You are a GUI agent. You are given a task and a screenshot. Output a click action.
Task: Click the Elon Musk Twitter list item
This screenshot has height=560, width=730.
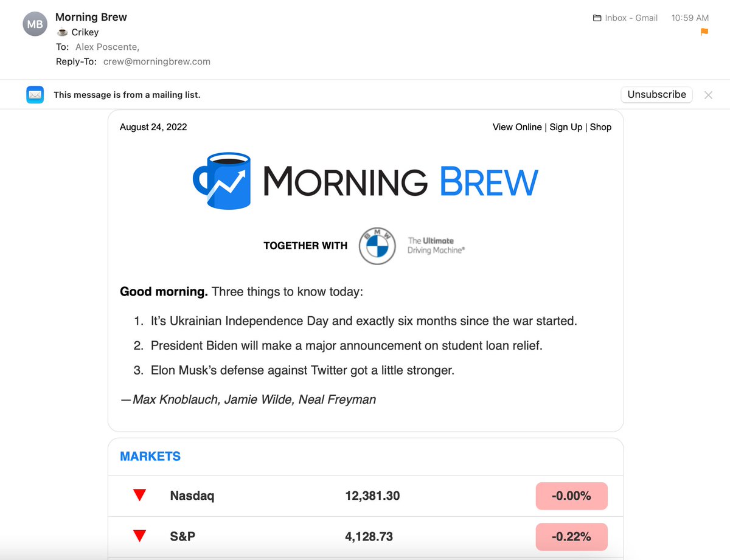tap(302, 370)
